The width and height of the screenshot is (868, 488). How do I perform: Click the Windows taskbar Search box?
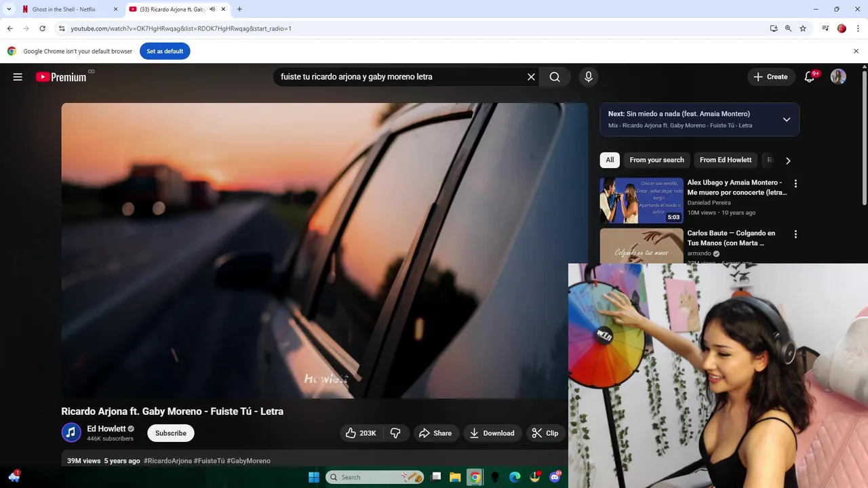pyautogui.click(x=375, y=477)
